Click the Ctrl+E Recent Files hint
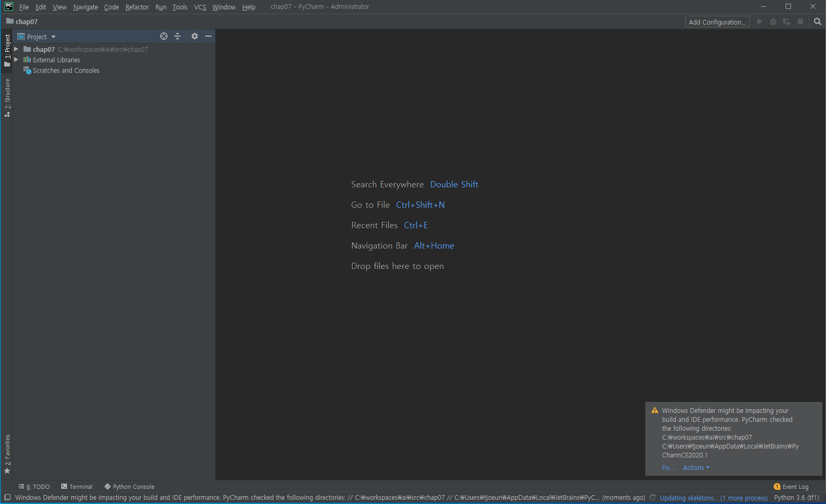The image size is (826, 504). [x=416, y=225]
